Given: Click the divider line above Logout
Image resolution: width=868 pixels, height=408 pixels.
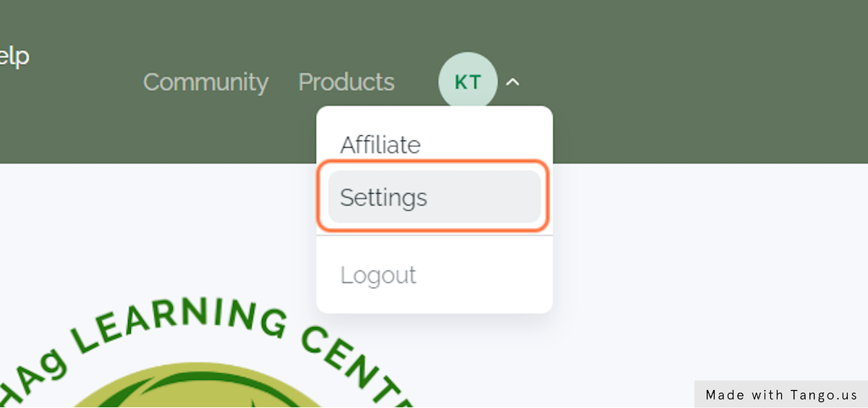Looking at the screenshot, I should 434,235.
